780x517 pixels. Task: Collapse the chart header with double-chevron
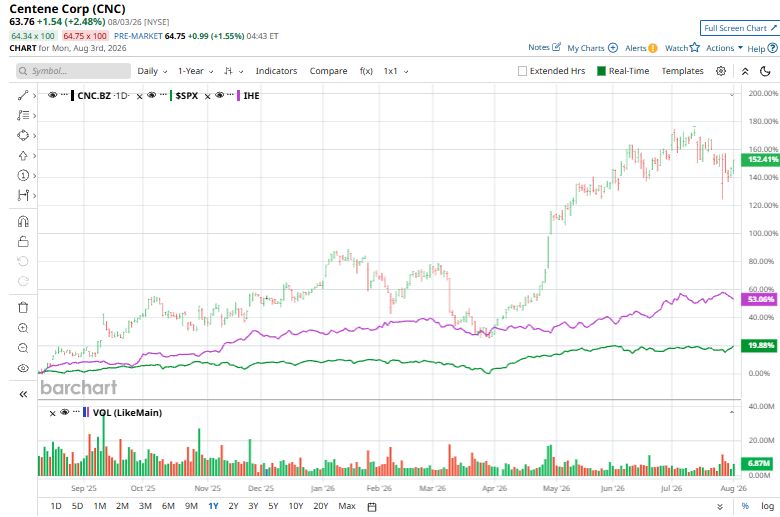tap(745, 71)
